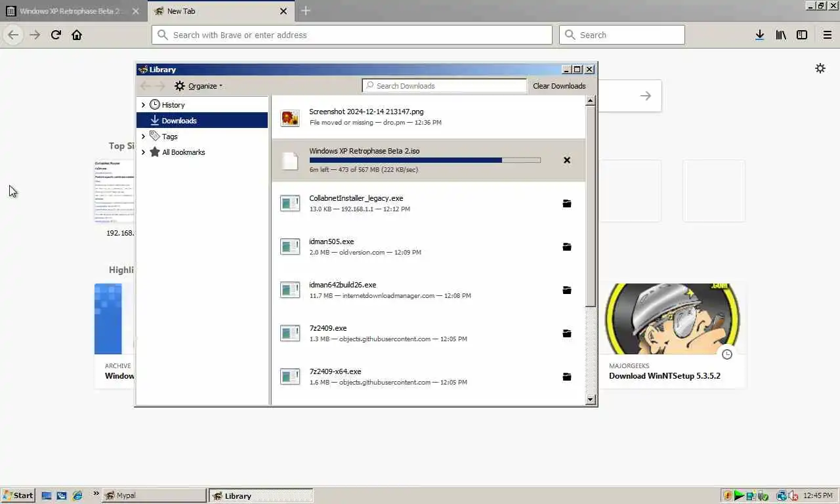Click the Library taskbar button
Viewport: 840px width, 504px height.
pos(261,495)
